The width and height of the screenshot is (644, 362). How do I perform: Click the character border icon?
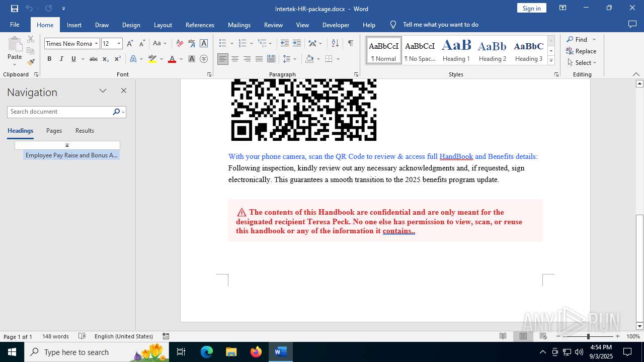[204, 43]
